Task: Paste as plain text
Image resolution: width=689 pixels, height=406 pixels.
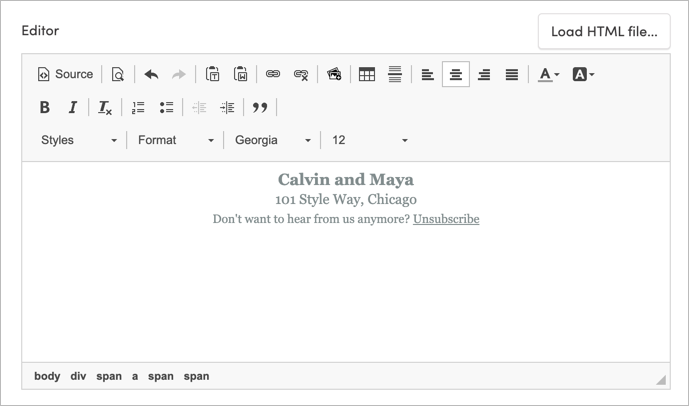Action: pos(213,74)
